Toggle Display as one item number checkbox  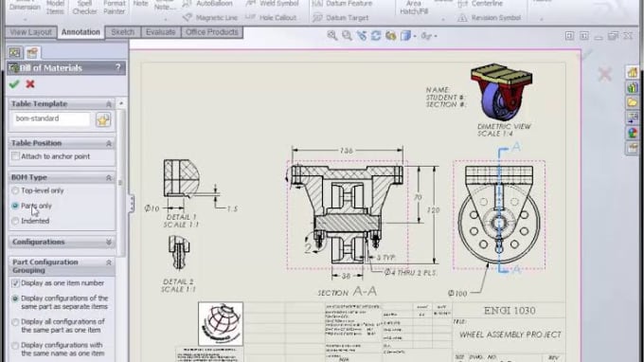coord(15,283)
